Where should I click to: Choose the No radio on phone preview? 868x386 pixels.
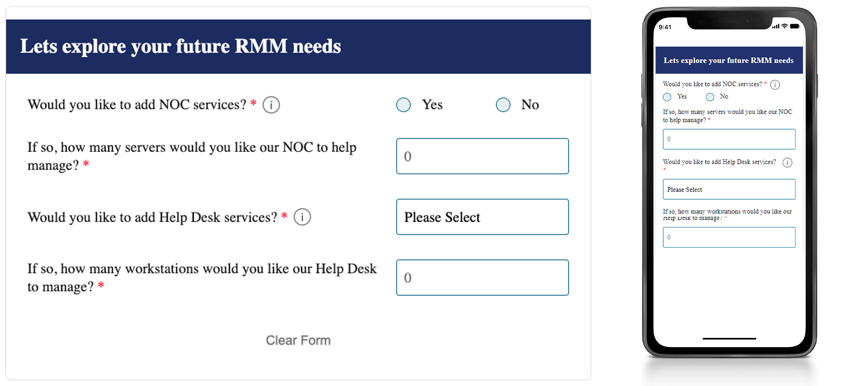[x=710, y=97]
